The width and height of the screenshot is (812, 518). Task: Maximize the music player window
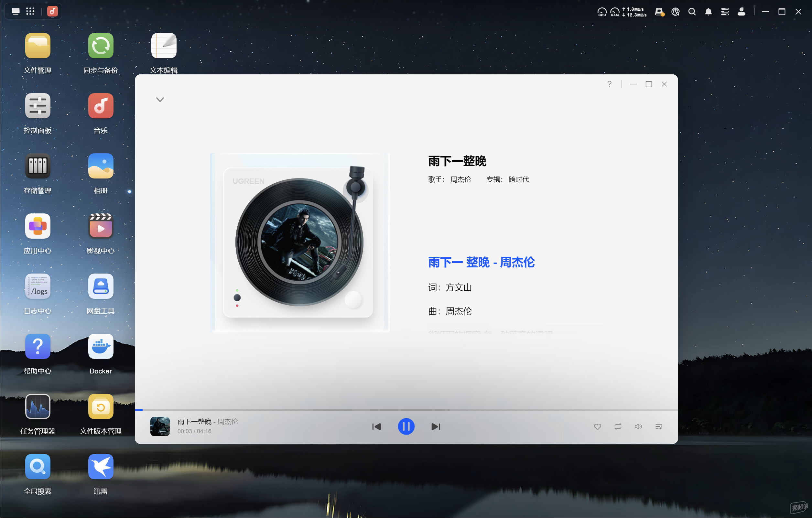[649, 84]
